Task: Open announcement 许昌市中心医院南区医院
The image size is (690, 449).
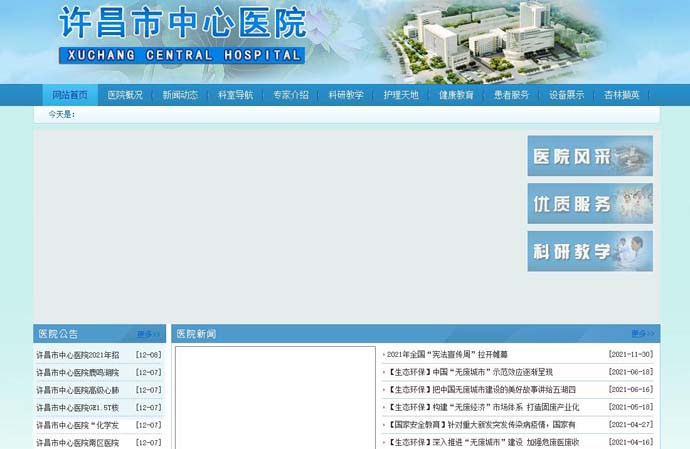Action: pos(77,442)
